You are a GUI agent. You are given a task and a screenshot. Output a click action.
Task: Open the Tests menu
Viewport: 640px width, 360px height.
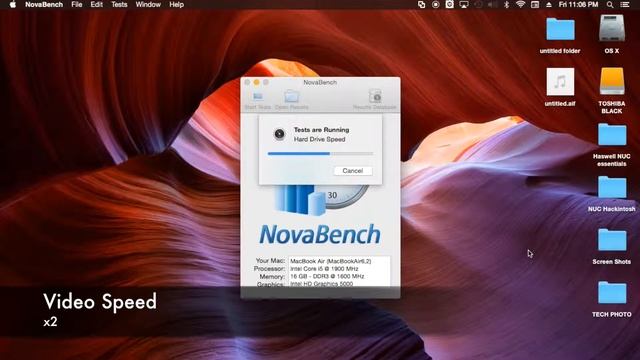pos(119,4)
